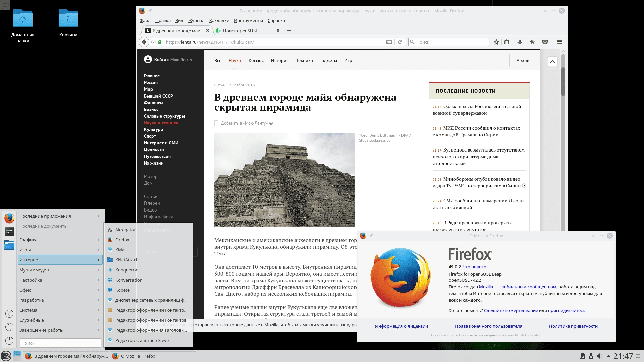644x362 pixels.
Task: Click the openSUSE launcher icon in taskbar
Action: tap(6, 356)
